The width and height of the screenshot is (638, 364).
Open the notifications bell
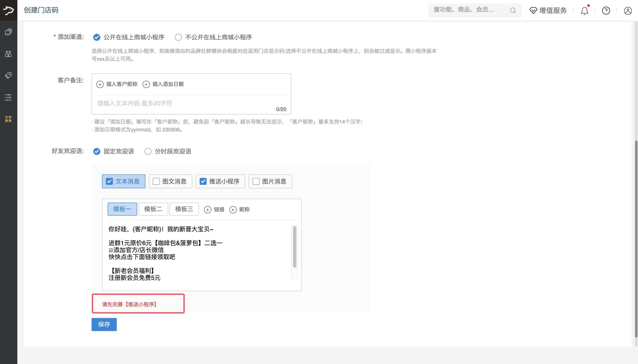[x=584, y=11]
